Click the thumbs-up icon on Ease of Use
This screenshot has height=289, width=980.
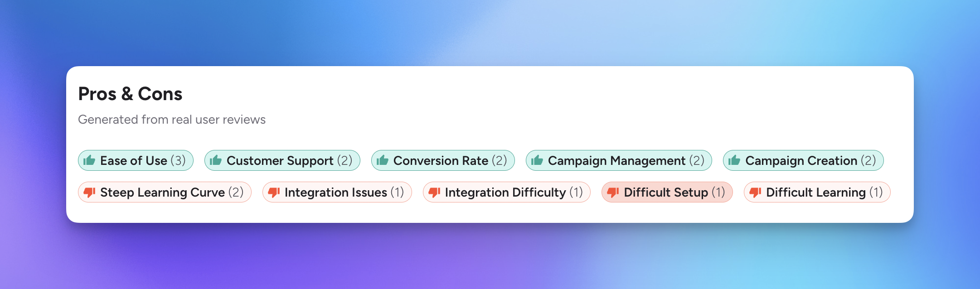coord(89,160)
